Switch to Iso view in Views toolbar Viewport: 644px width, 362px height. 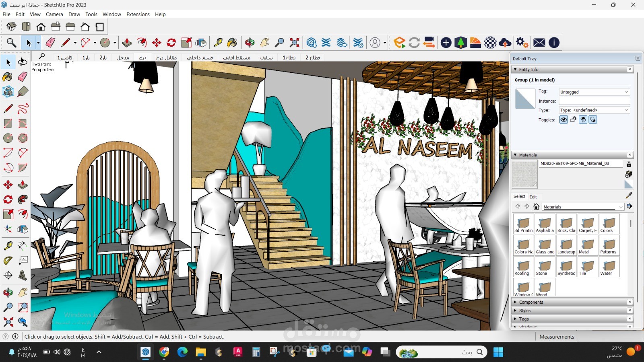[11, 27]
